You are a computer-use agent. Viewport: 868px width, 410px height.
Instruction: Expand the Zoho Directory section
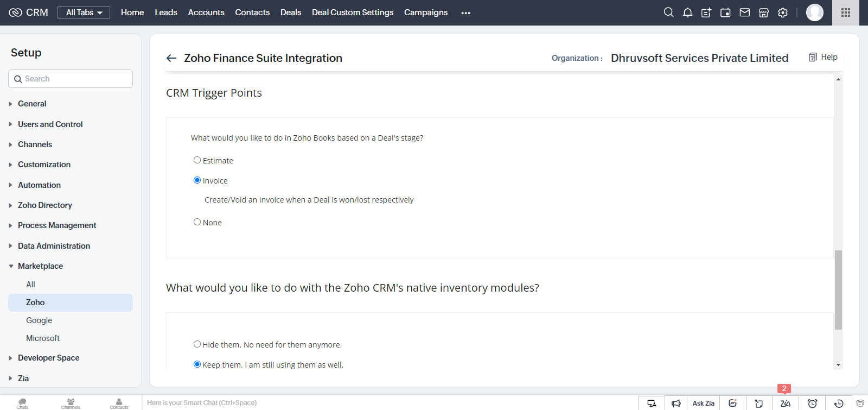click(x=44, y=205)
